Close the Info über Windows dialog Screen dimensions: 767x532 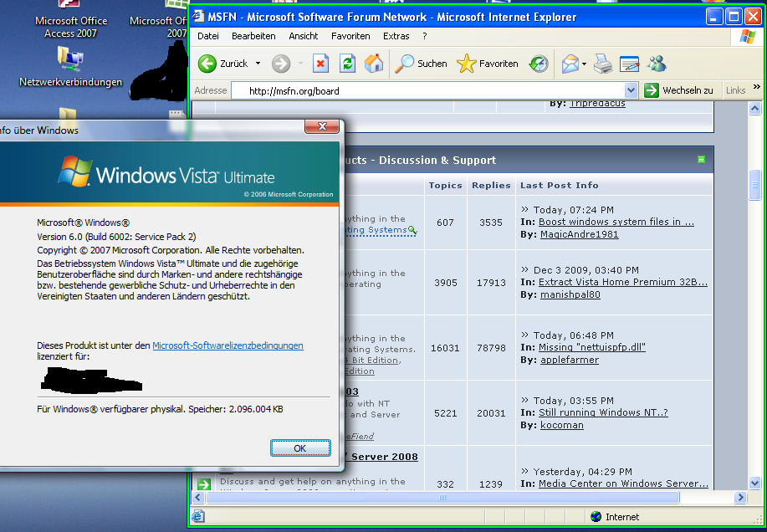click(x=322, y=126)
